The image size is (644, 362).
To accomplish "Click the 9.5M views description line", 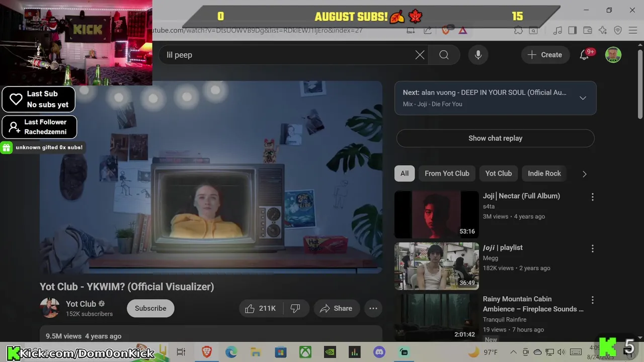I will (x=84, y=336).
